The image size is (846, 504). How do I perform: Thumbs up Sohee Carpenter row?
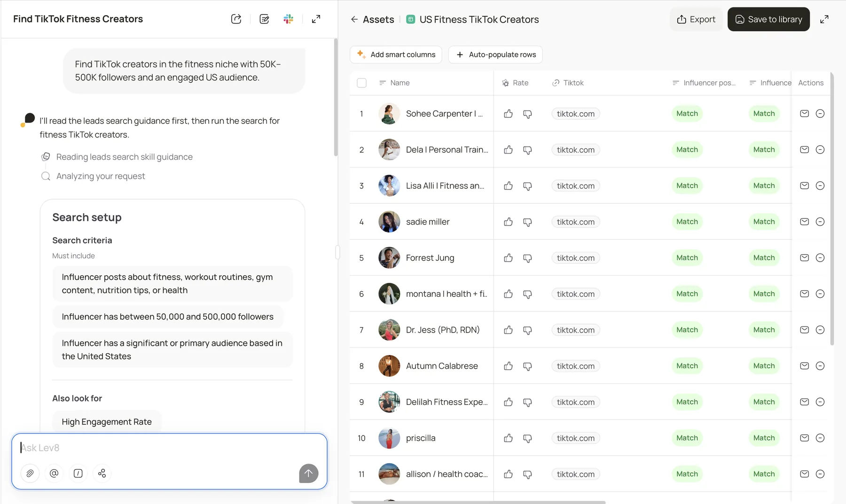tap(508, 114)
